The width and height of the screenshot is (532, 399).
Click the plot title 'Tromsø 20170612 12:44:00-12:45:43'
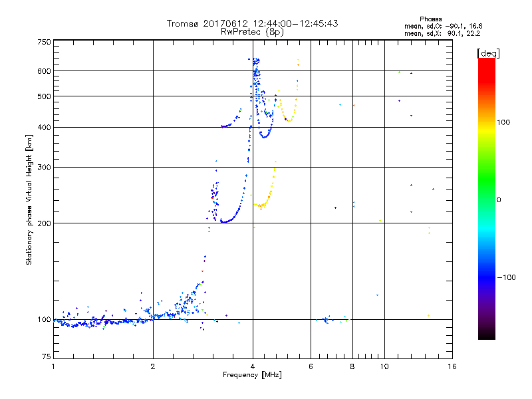click(252, 23)
